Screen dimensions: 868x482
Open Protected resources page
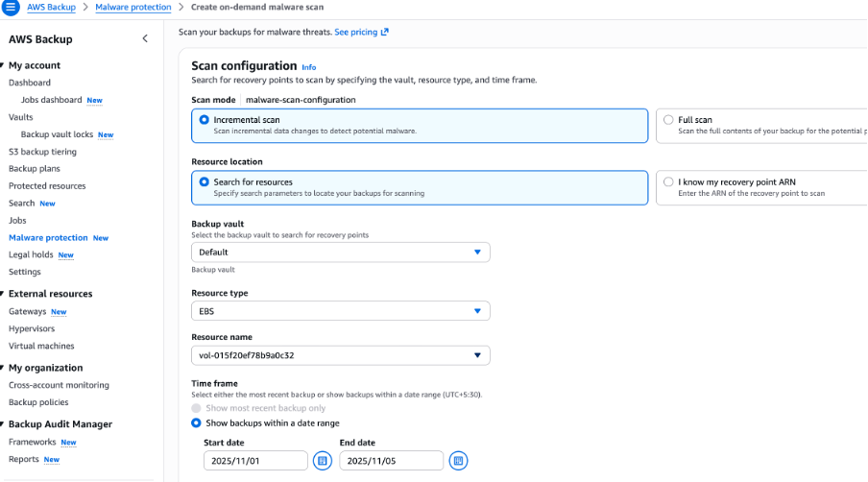pos(47,186)
